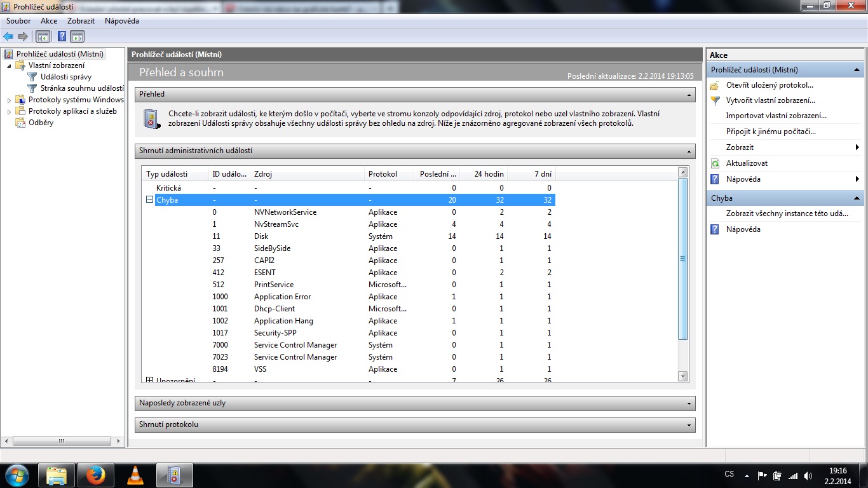Click Aktualizovat to refresh the view
This screenshot has height=488, width=868.
(x=747, y=163)
